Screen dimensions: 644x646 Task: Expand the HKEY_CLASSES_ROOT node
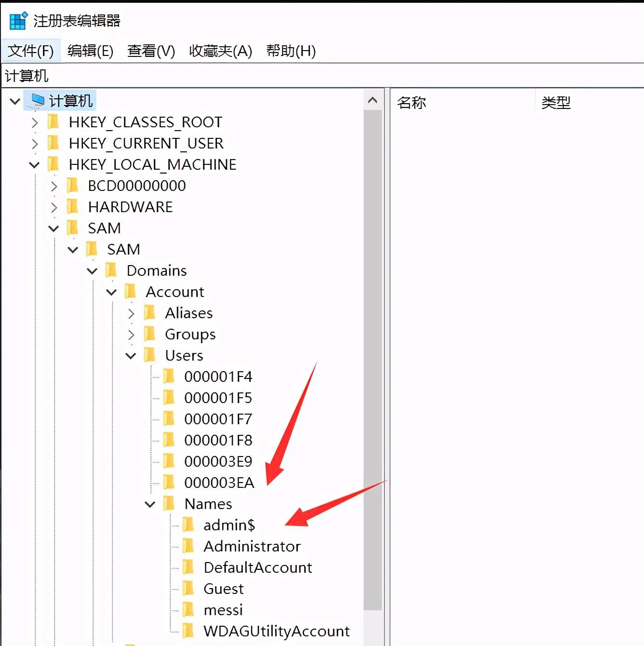click(x=34, y=123)
